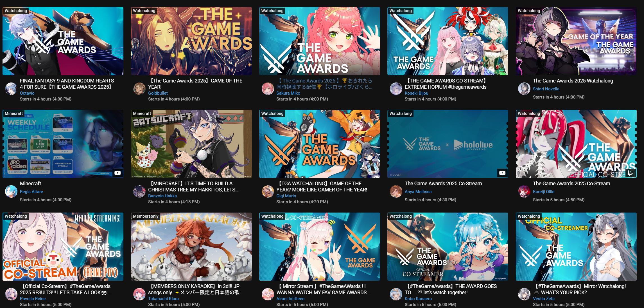Click the Membersonly tag on karaoke thumbnail

[x=146, y=216]
